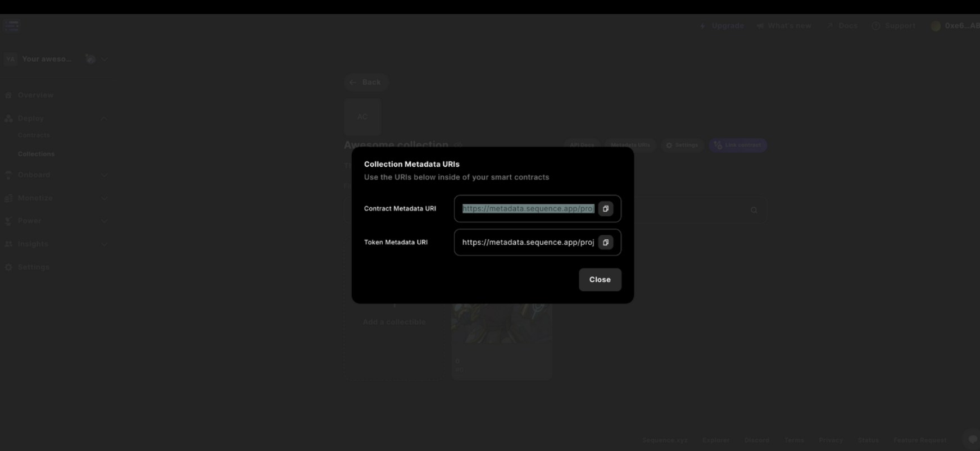
Task: Click the Contract Metadata URI text field
Action: click(x=528, y=209)
